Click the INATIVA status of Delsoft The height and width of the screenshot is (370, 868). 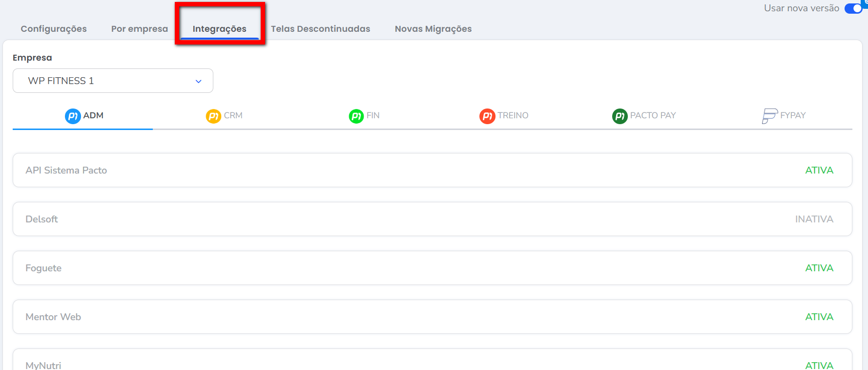click(x=814, y=219)
